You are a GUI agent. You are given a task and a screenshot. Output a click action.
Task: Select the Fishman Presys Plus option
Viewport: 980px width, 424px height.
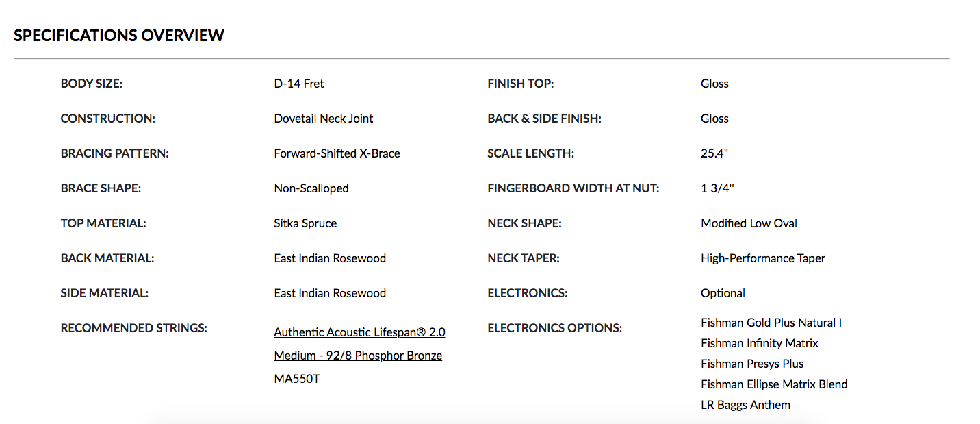752,364
